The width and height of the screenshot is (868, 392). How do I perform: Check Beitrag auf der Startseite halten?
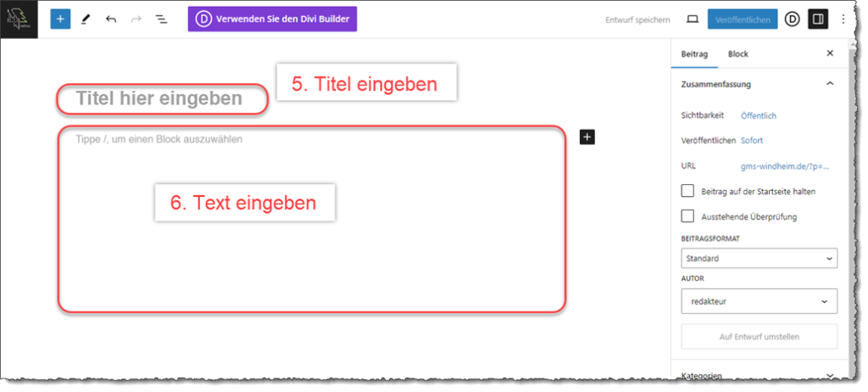687,191
